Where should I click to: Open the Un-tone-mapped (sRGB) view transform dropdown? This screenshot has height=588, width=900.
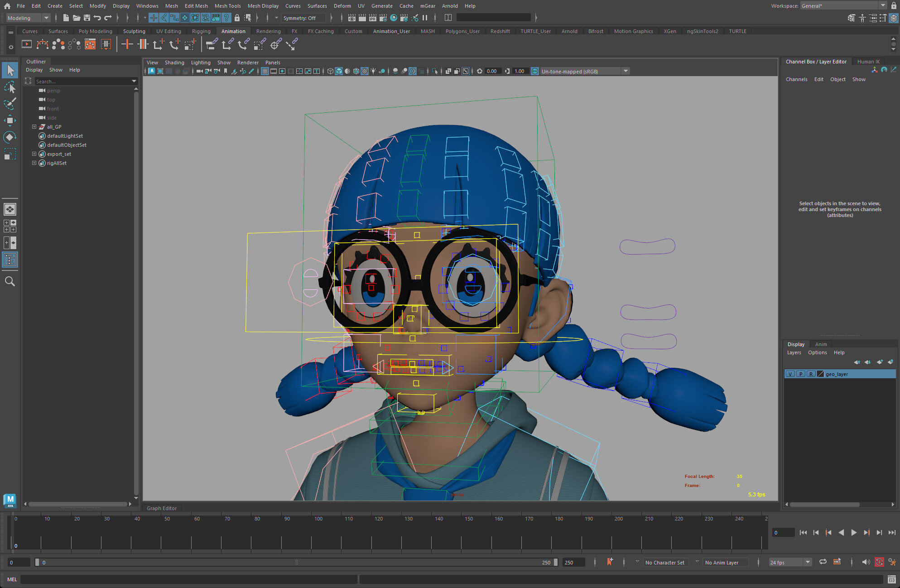click(x=585, y=71)
